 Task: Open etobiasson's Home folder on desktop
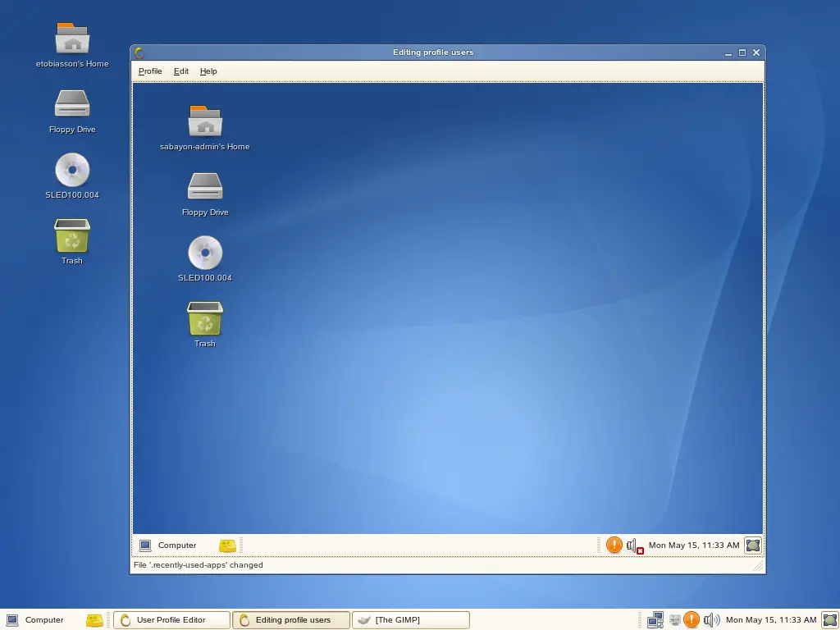[x=72, y=39]
